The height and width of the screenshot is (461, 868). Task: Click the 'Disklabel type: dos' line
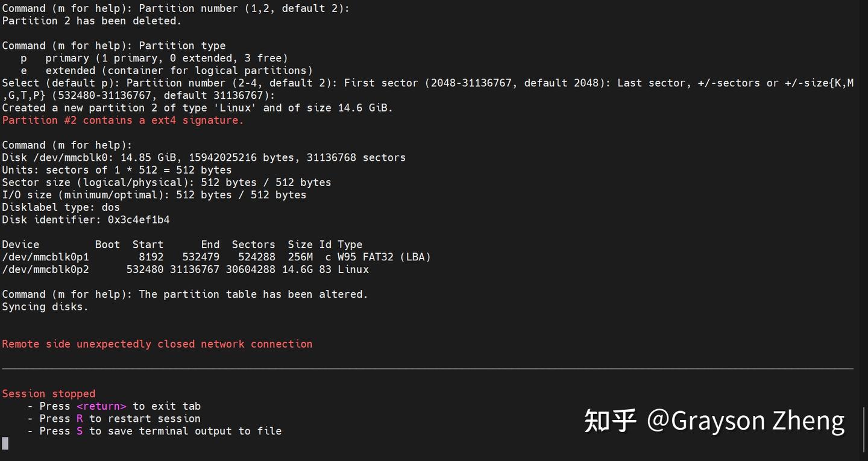[61, 207]
